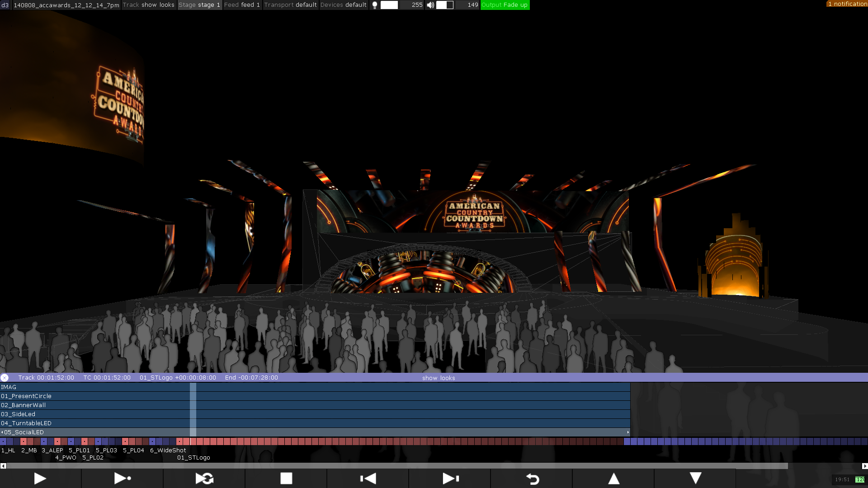Select the 04_TurntableLED layer
This screenshot has height=488, width=868.
tap(315, 423)
